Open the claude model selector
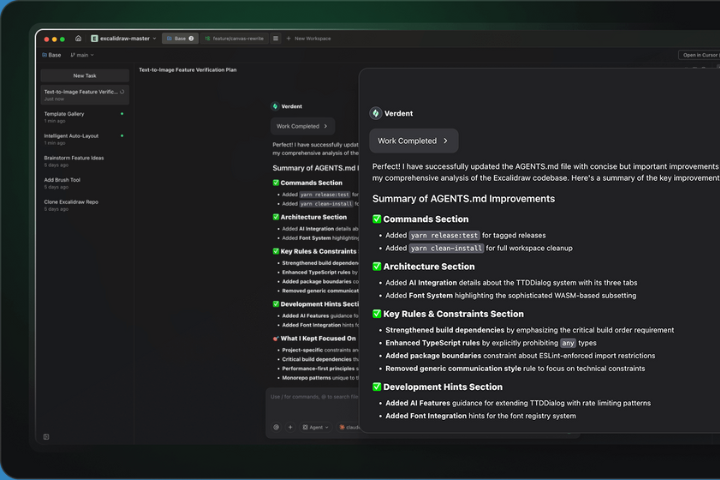 click(349, 427)
